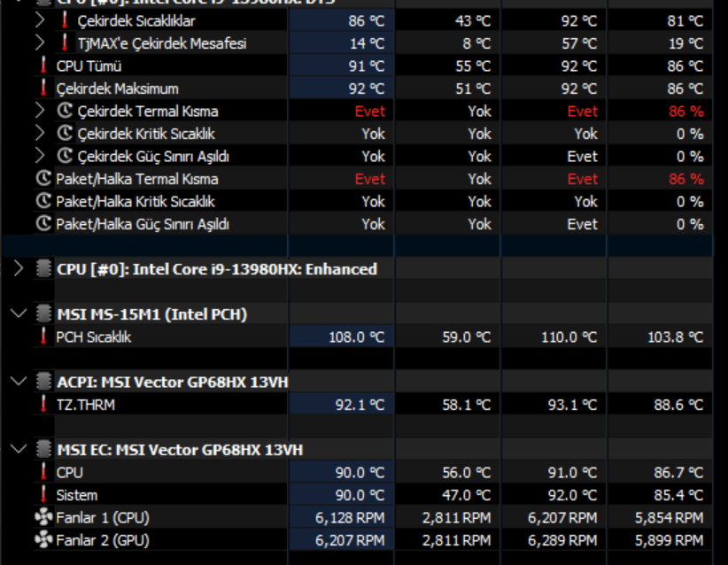This screenshot has height=565, width=728.
Task: Click Fanlar 1 average value 5,854 RPM
Action: point(669,518)
